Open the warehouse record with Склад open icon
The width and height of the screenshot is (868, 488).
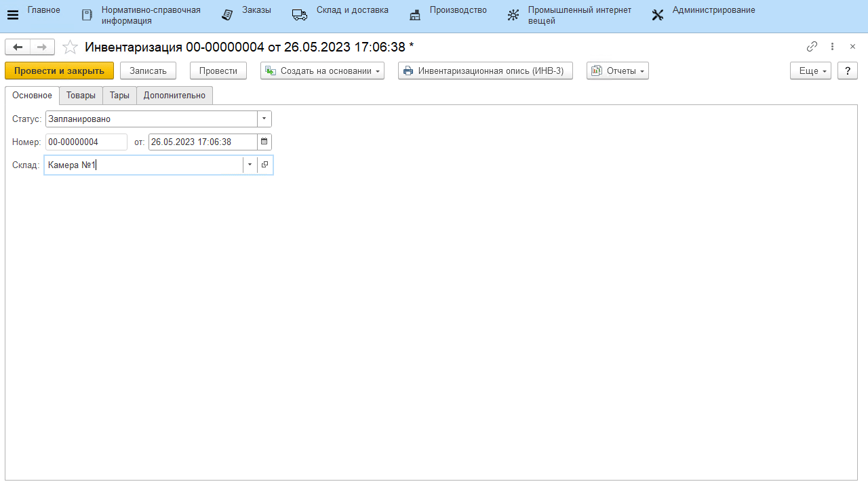coord(265,165)
